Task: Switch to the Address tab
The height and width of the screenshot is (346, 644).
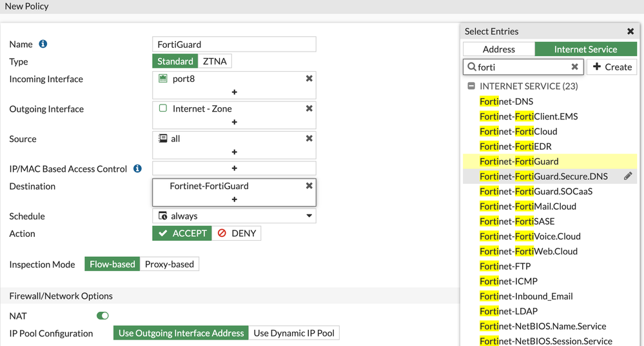Action: pyautogui.click(x=499, y=49)
